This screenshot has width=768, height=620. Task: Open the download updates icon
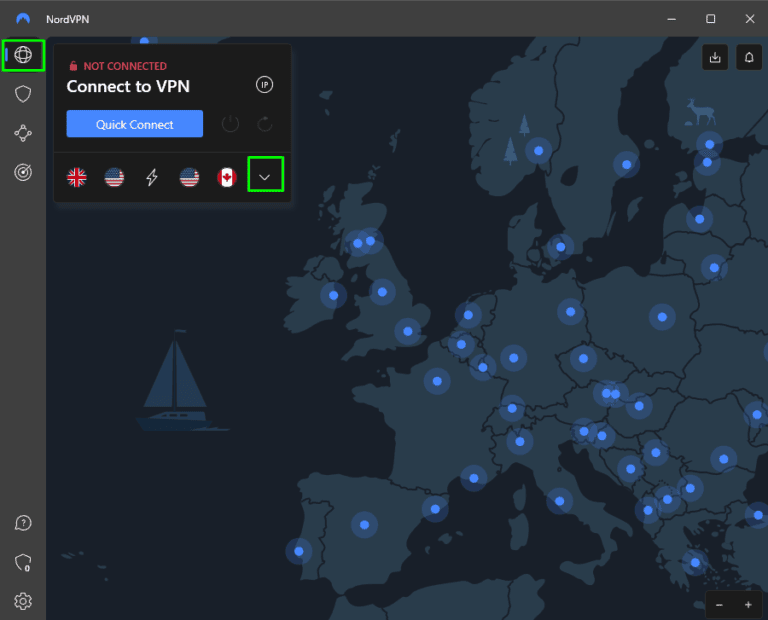tap(715, 57)
